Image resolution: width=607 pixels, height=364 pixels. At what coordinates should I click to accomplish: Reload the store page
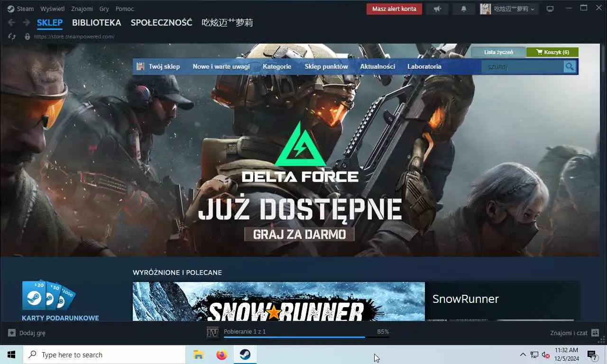pos(12,36)
